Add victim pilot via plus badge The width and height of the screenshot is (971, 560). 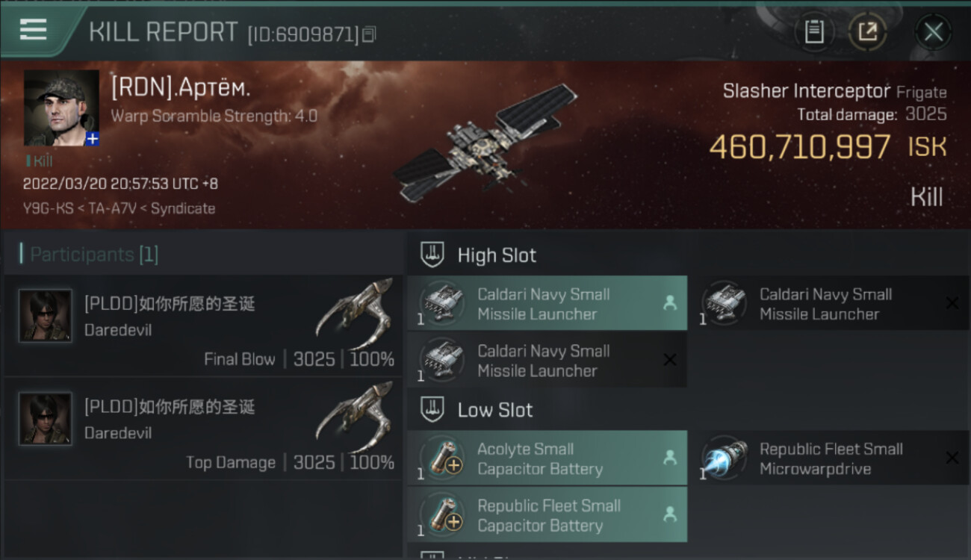point(92,139)
